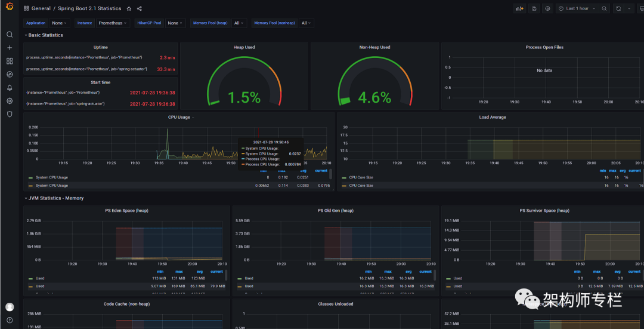Open the sidebar search icon

(x=10, y=35)
